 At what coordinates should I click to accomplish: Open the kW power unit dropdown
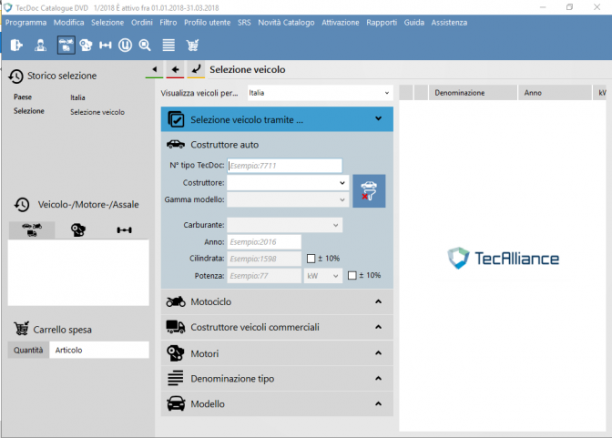point(323,276)
